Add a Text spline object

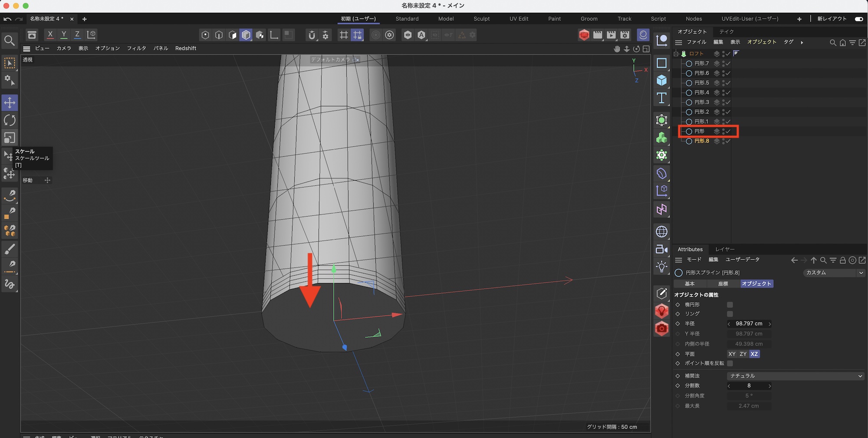tap(661, 98)
